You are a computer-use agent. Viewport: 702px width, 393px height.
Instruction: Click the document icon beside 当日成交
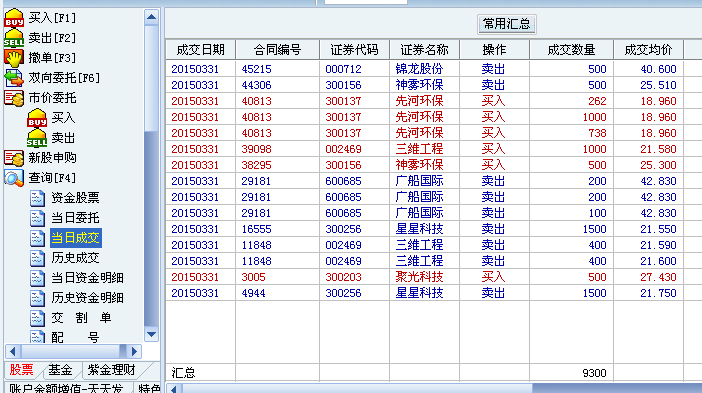tap(37, 238)
